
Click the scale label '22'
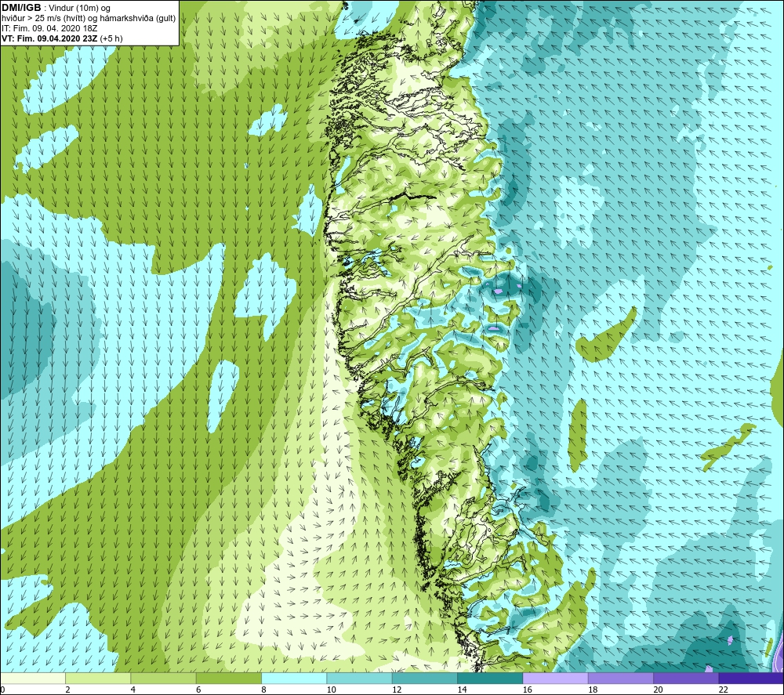click(x=724, y=690)
